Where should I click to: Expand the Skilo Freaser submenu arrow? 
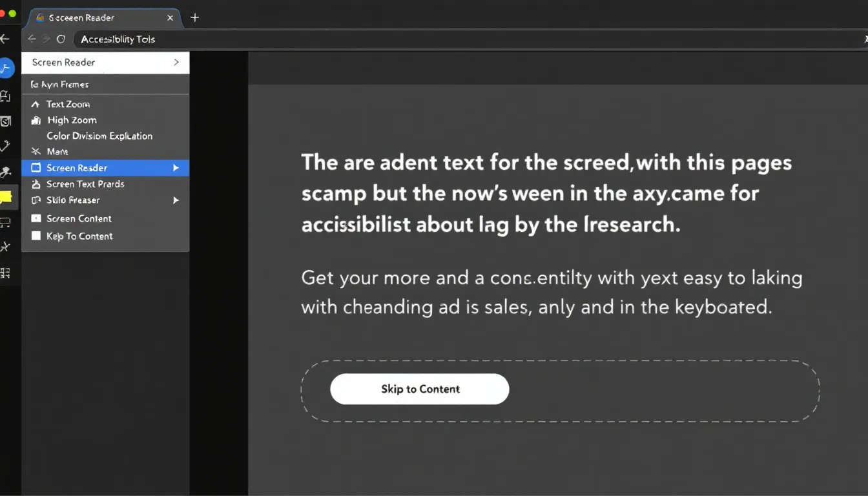pyautogui.click(x=176, y=201)
